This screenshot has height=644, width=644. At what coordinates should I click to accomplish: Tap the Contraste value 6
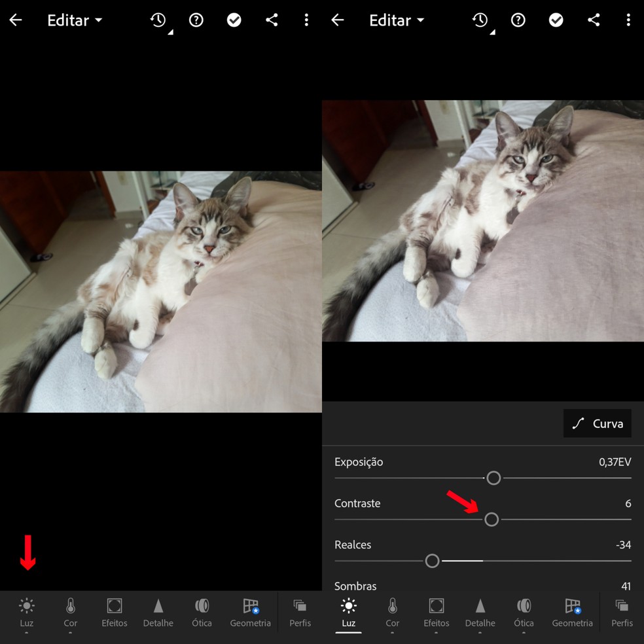[628, 503]
